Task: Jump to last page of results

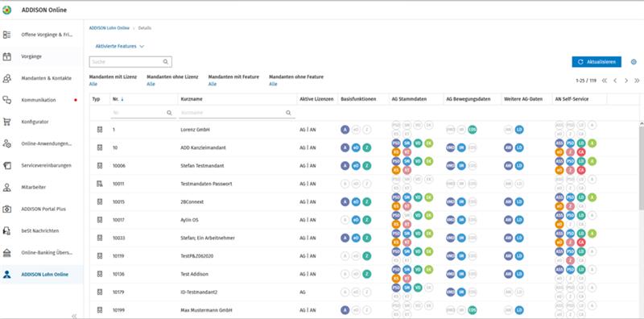Action: tap(637, 81)
